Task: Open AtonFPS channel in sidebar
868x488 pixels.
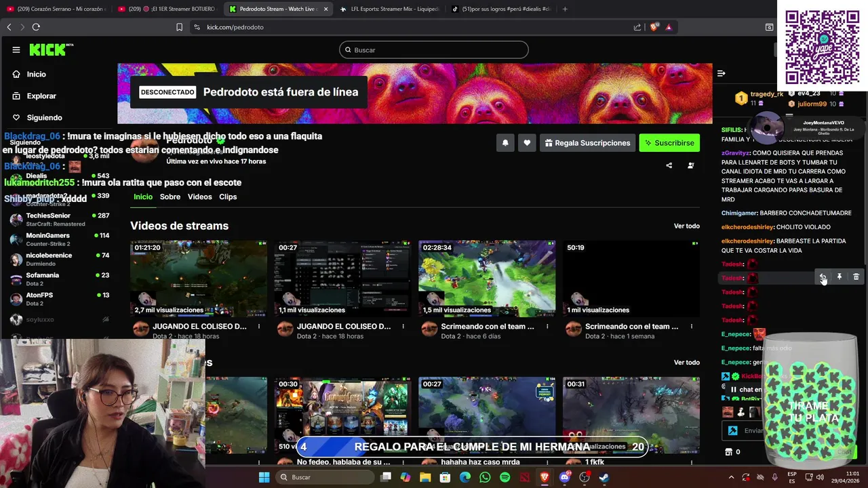Action: click(x=60, y=299)
